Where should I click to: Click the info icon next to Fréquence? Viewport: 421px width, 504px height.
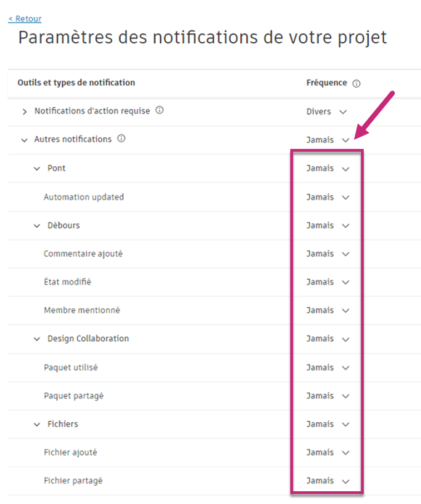click(356, 83)
